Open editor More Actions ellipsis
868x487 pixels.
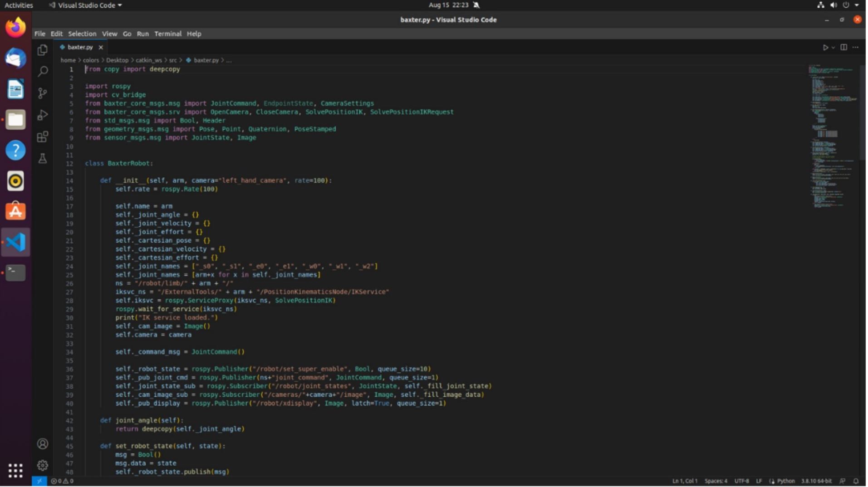click(x=856, y=47)
